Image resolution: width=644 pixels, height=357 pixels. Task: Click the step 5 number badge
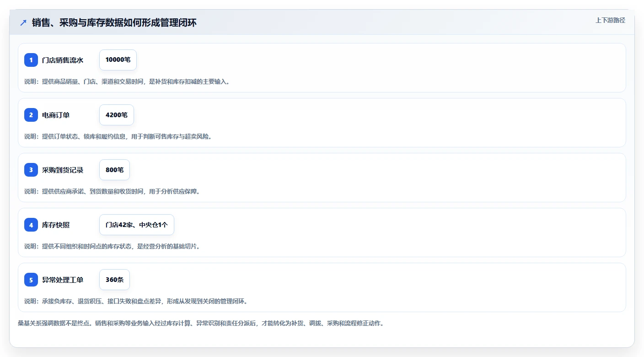tap(31, 280)
